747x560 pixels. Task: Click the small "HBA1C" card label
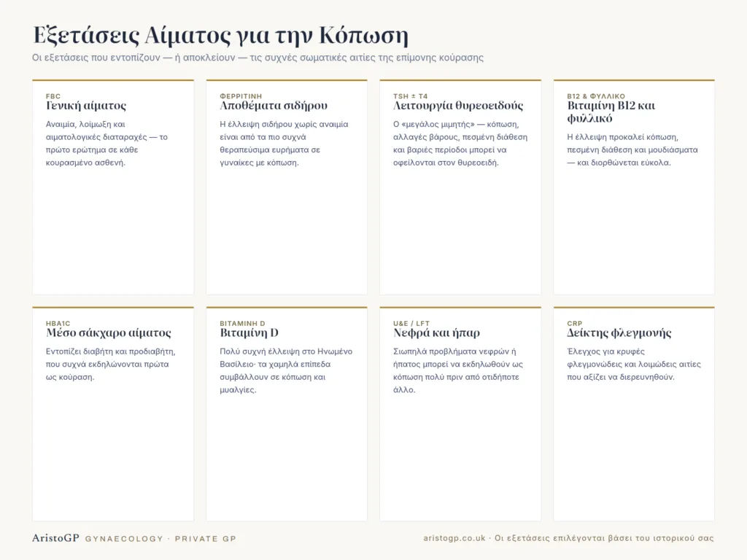pos(58,323)
